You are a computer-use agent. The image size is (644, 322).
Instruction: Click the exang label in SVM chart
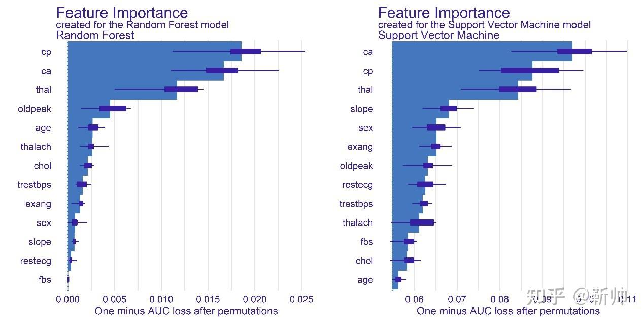pyautogui.click(x=360, y=147)
